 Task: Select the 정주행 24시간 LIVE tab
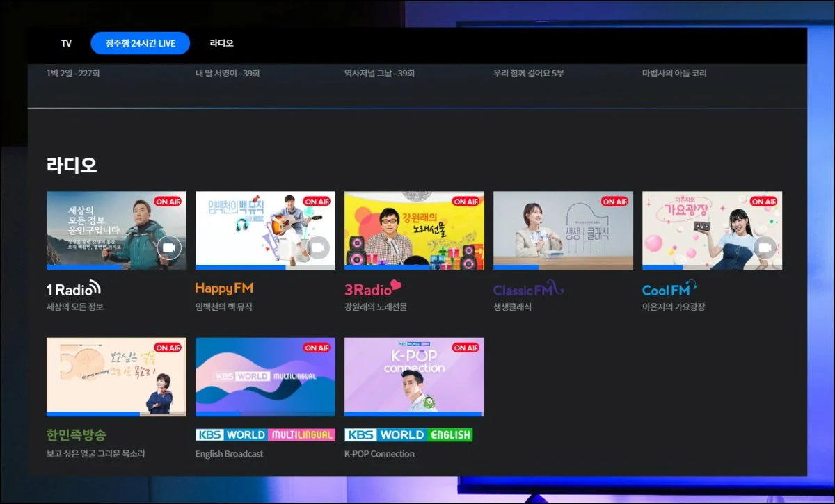pyautogui.click(x=140, y=43)
